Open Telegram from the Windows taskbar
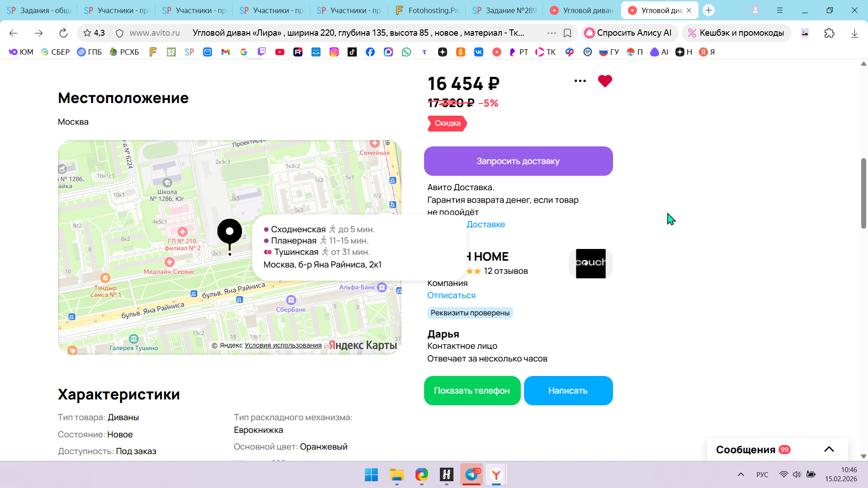The image size is (868, 488). (472, 474)
